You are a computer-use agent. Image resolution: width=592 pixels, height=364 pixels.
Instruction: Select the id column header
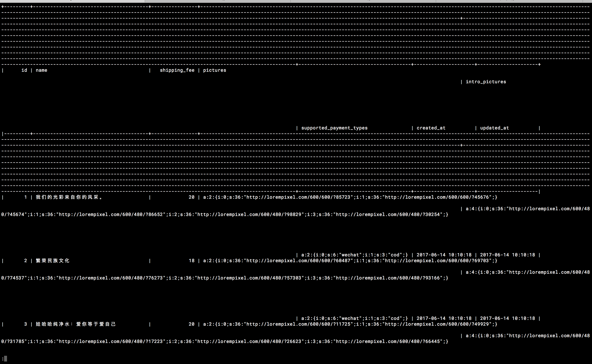click(x=24, y=70)
